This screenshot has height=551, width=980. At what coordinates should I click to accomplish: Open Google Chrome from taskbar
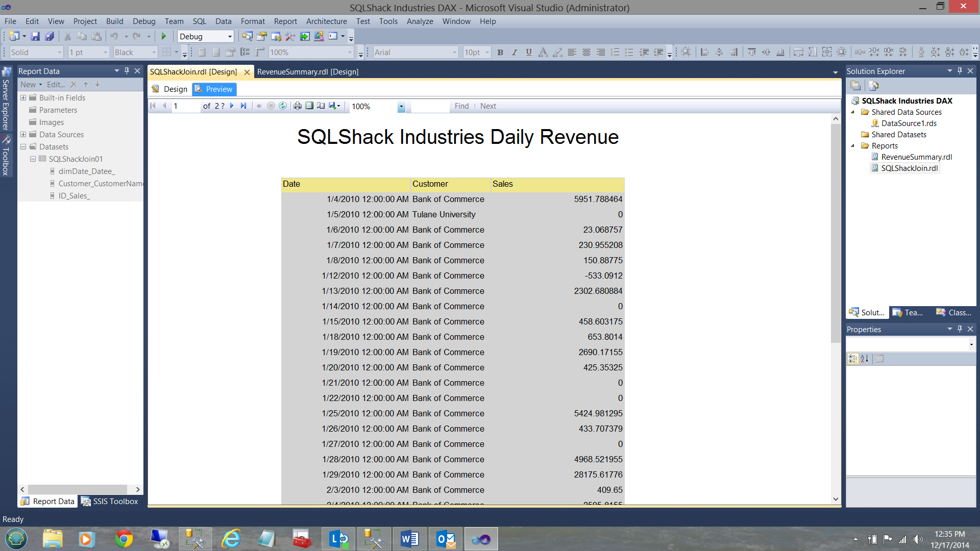click(124, 539)
